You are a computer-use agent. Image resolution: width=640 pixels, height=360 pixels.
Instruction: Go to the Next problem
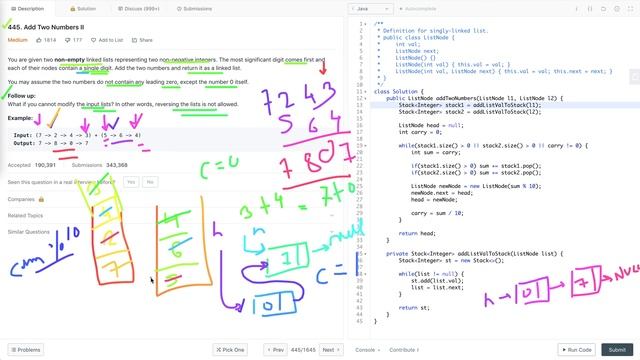tap(331, 350)
